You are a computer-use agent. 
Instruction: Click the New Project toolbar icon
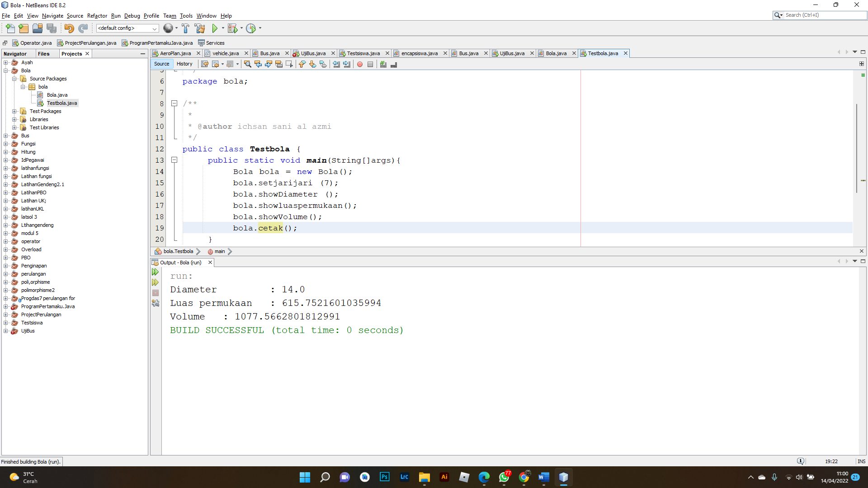tap(24, 28)
